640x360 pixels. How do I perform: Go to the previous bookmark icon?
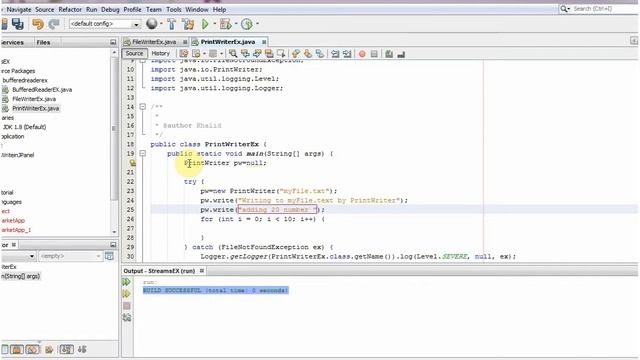[296, 54]
